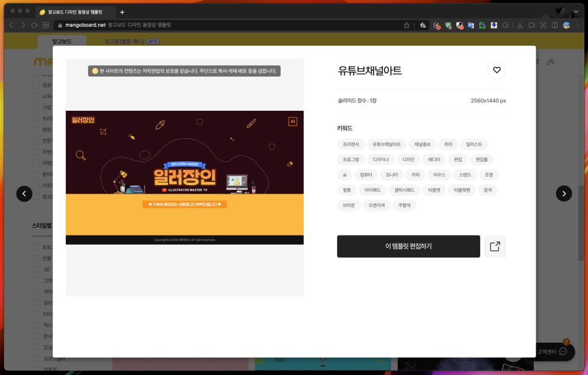588x375 pixels.
Task: Open the puzzle-piece extensions menu
Action: click(505, 25)
